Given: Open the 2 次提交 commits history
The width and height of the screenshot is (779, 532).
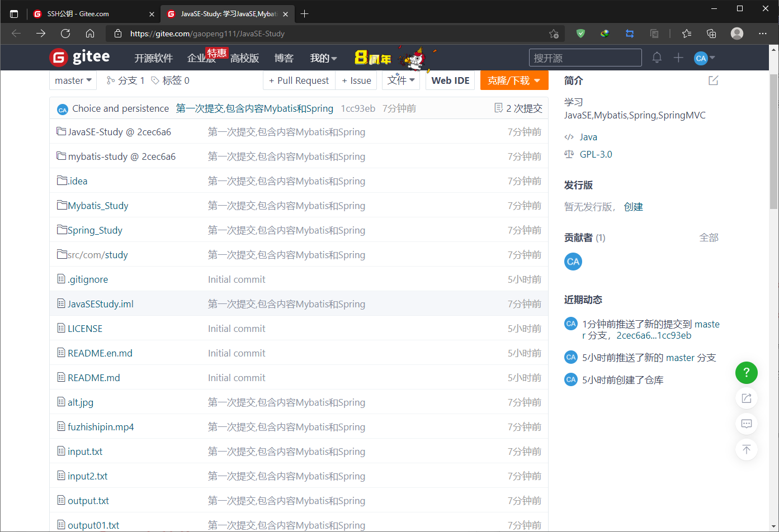Looking at the screenshot, I should tap(518, 108).
